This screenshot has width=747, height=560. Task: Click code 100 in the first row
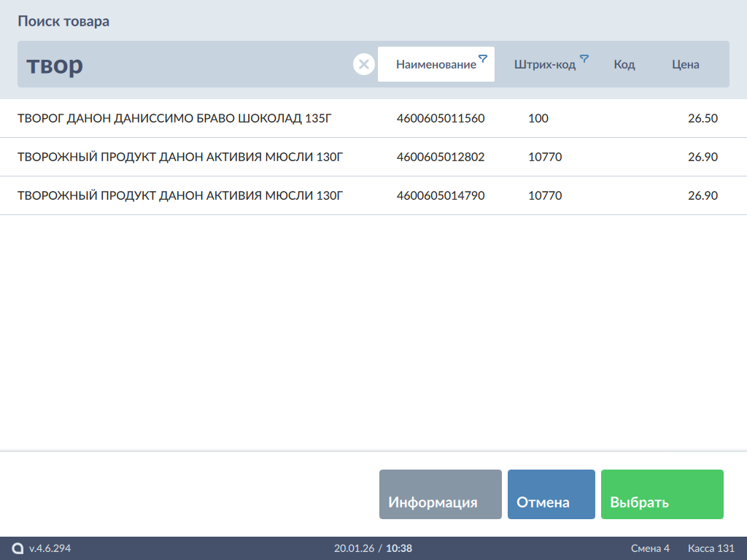[538, 118]
